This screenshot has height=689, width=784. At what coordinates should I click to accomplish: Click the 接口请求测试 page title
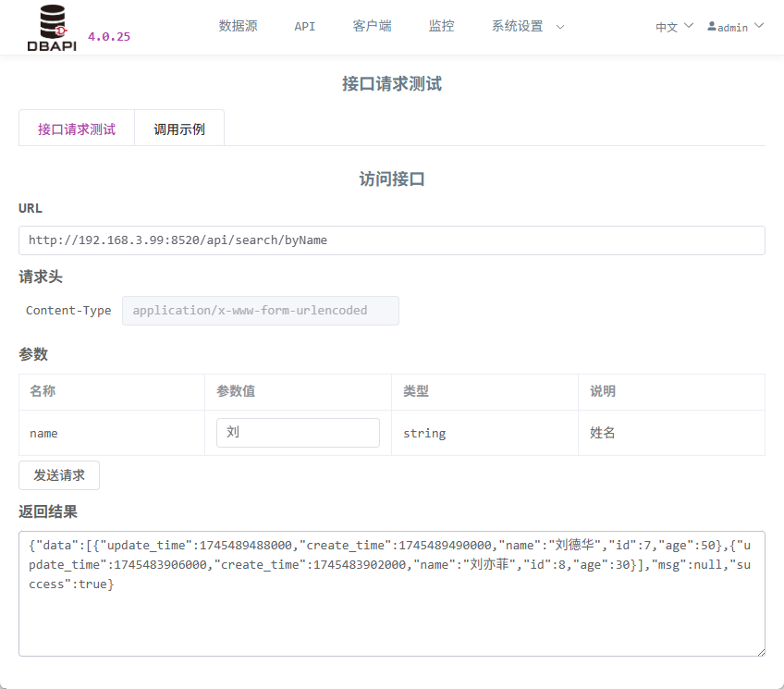[x=391, y=83]
